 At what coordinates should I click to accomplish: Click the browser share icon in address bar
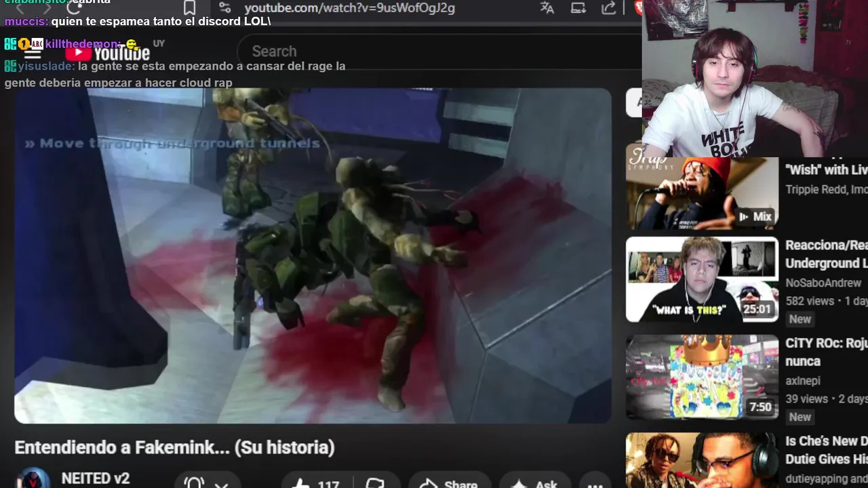(609, 8)
